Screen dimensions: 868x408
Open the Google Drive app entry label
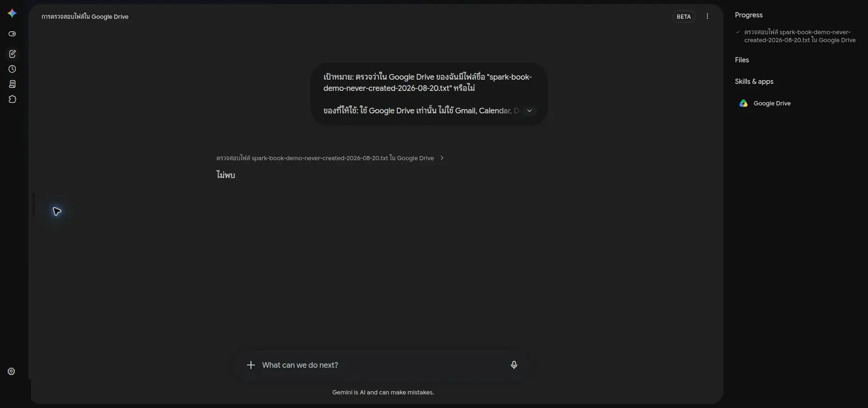pyautogui.click(x=772, y=104)
